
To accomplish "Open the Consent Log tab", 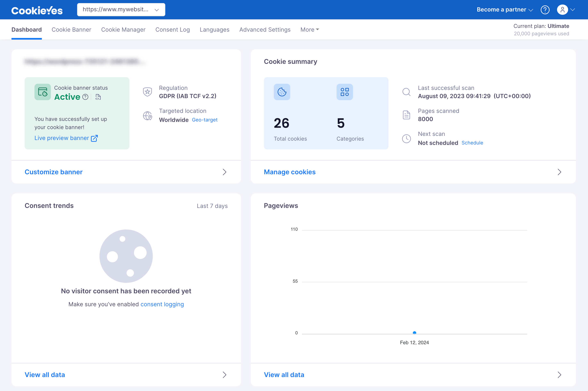I will 172,30.
